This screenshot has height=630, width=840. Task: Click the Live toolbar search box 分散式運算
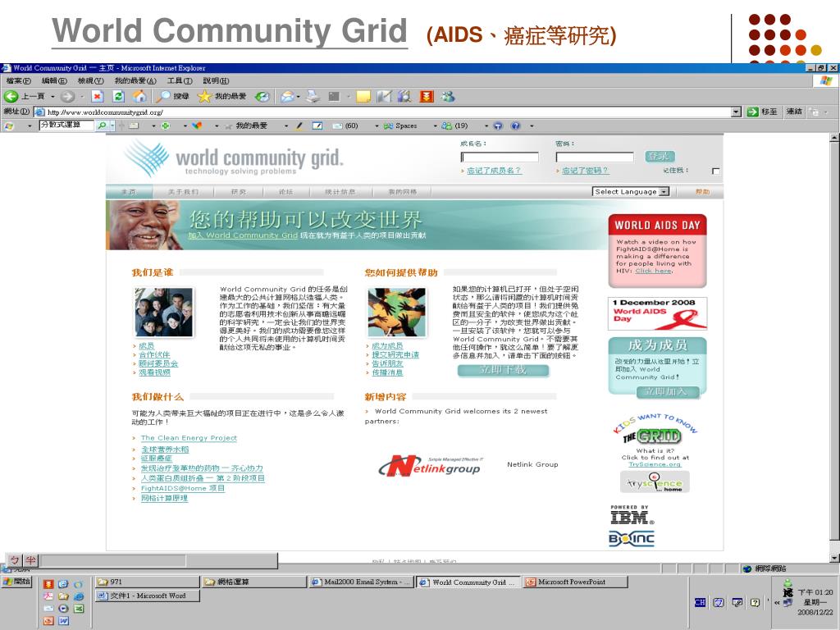point(66,126)
